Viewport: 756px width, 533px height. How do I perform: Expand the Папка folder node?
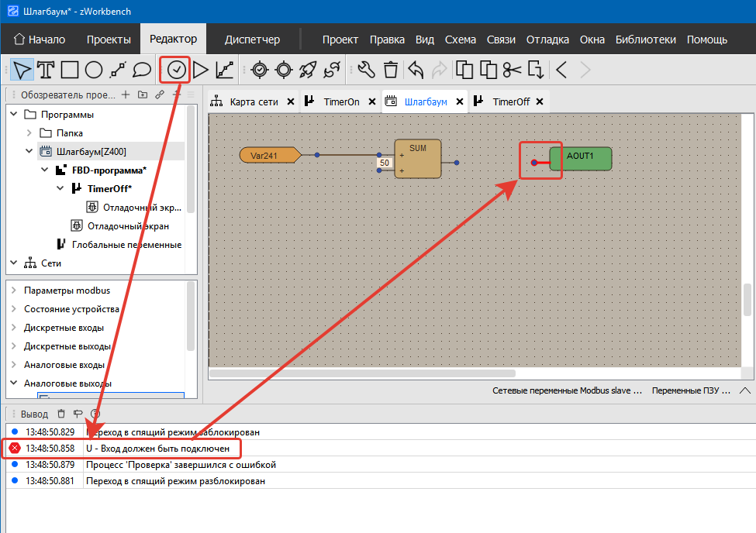(x=29, y=133)
